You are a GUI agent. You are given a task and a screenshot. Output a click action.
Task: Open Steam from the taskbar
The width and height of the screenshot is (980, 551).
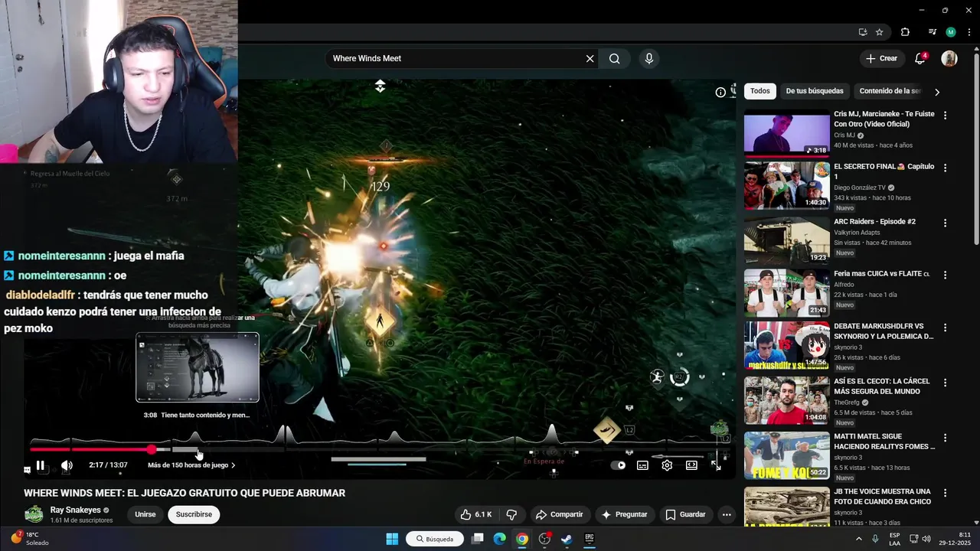[567, 539]
